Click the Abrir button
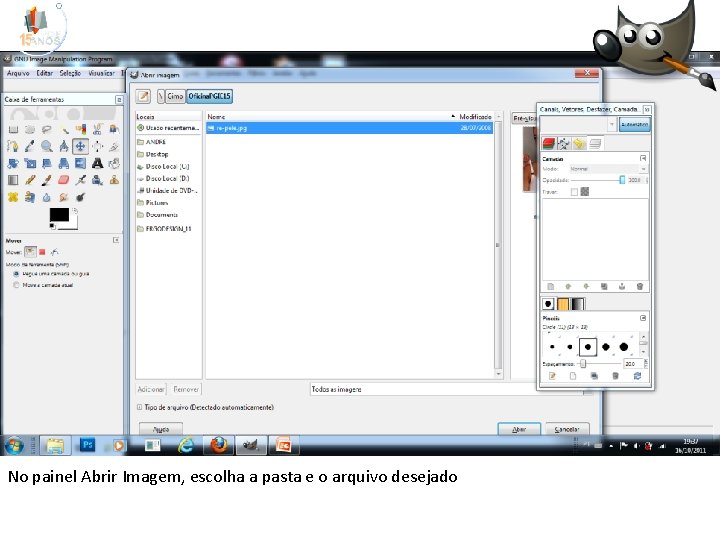 click(519, 429)
